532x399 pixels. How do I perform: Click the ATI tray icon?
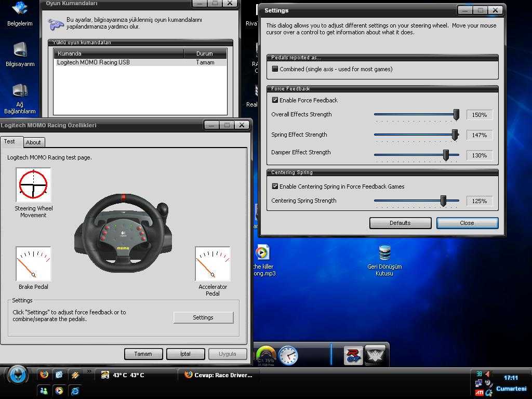[x=479, y=393]
